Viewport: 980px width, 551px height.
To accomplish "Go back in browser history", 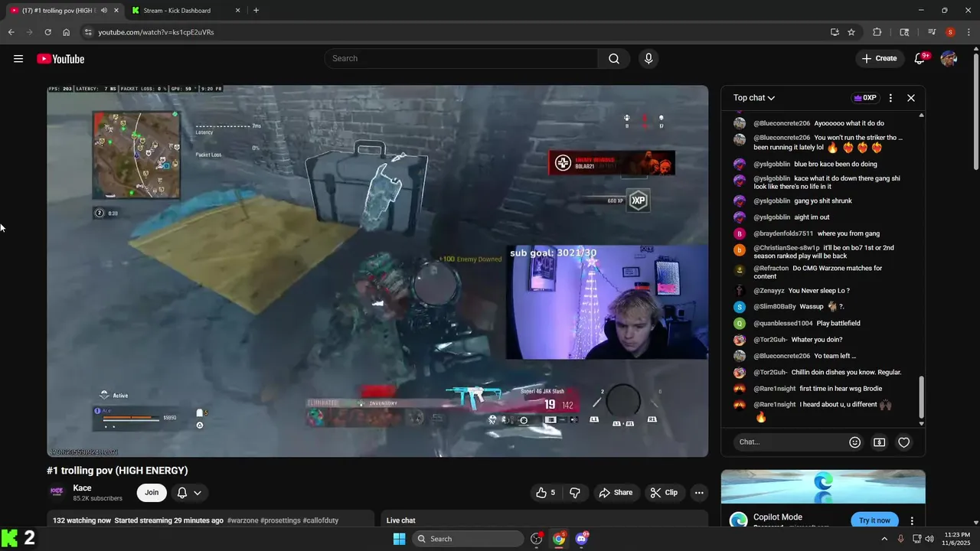I will click(x=11, y=32).
